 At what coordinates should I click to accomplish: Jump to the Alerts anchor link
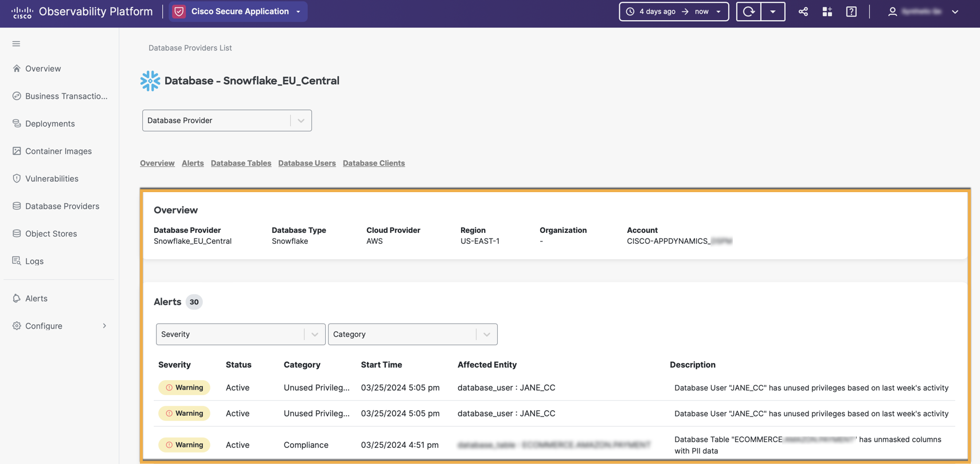tap(193, 163)
